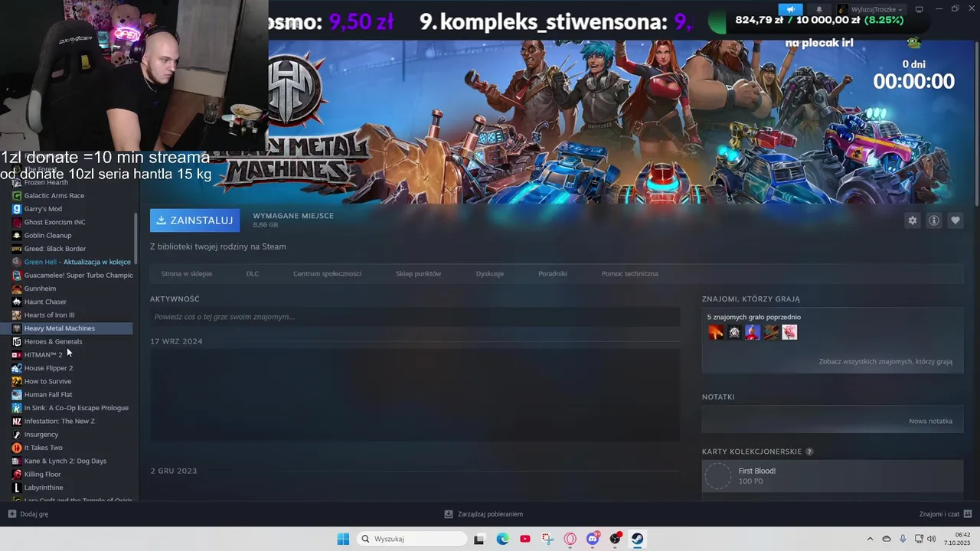Viewport: 980px width, 551px height.
Task: Open YouTube app from taskbar
Action: pos(524,539)
